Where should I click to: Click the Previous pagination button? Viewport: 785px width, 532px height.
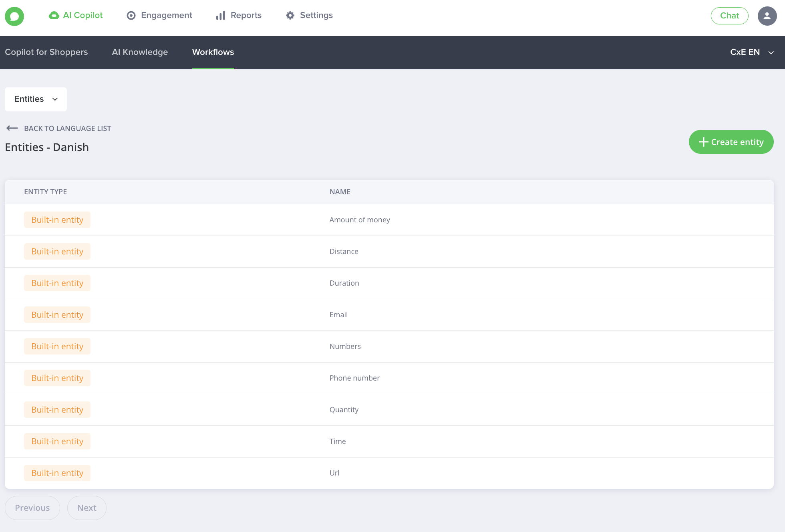tap(32, 508)
